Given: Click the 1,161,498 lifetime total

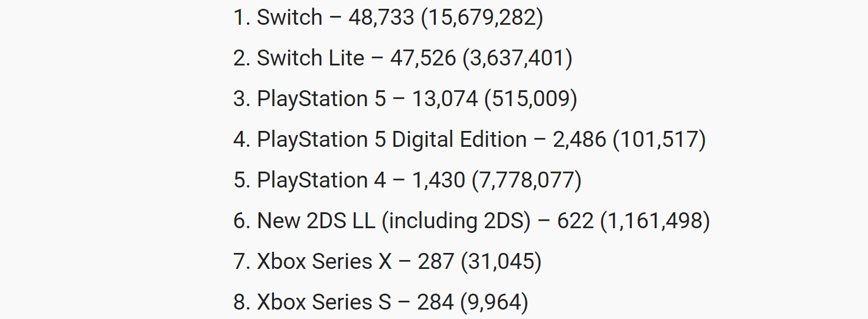Looking at the screenshot, I should pyautogui.click(x=655, y=221).
